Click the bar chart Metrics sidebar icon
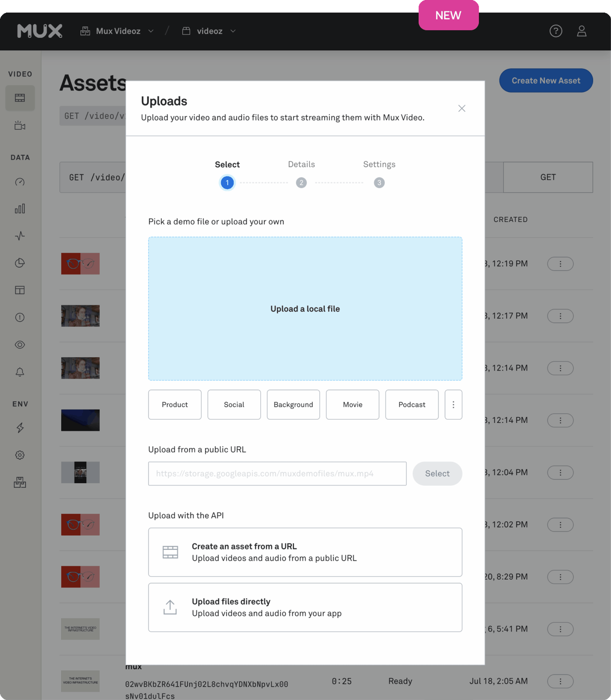The image size is (611, 700). 20,209
